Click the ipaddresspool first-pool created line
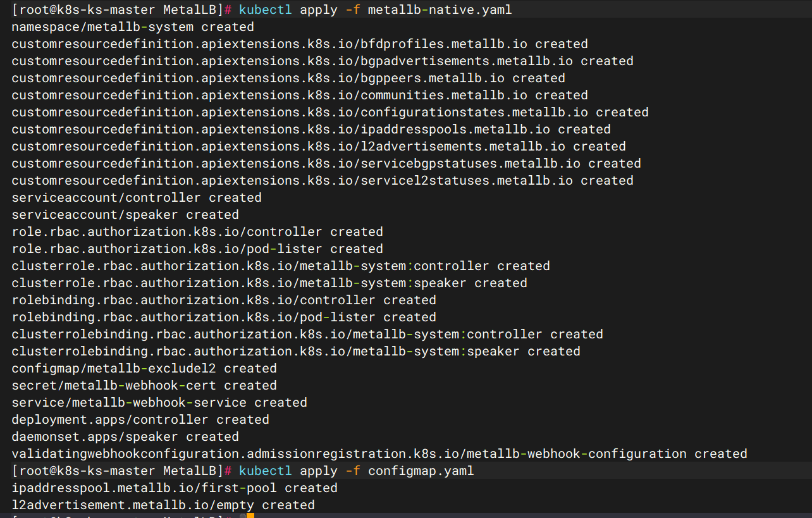Image resolution: width=812 pixels, height=518 pixels. (175, 488)
